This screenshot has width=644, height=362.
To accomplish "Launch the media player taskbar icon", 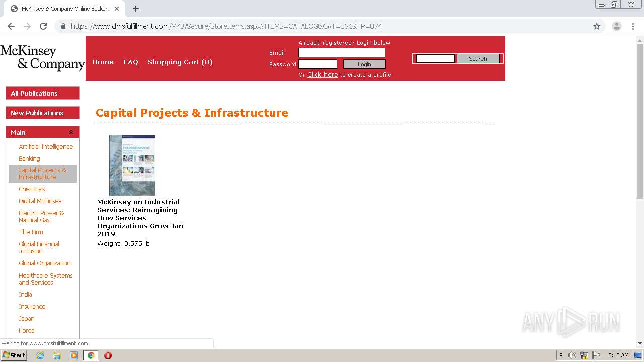I will 74,355.
